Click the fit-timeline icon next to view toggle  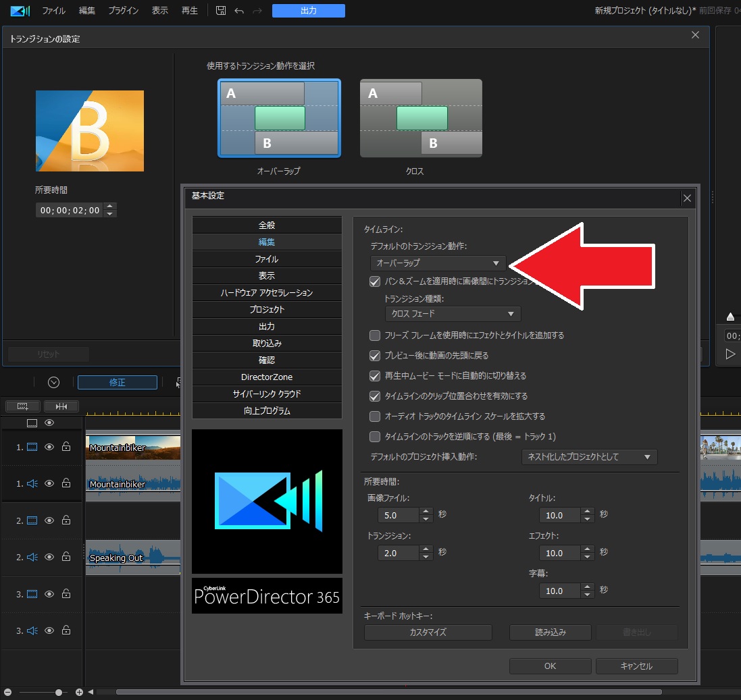coord(61,406)
